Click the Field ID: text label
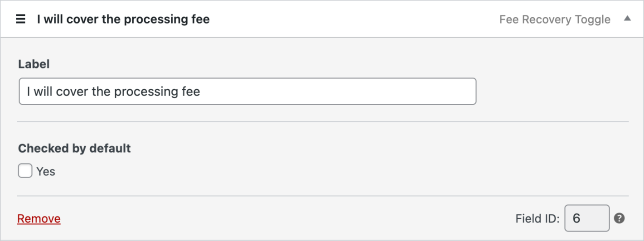Screen dimensions: 644x241 coord(537,219)
